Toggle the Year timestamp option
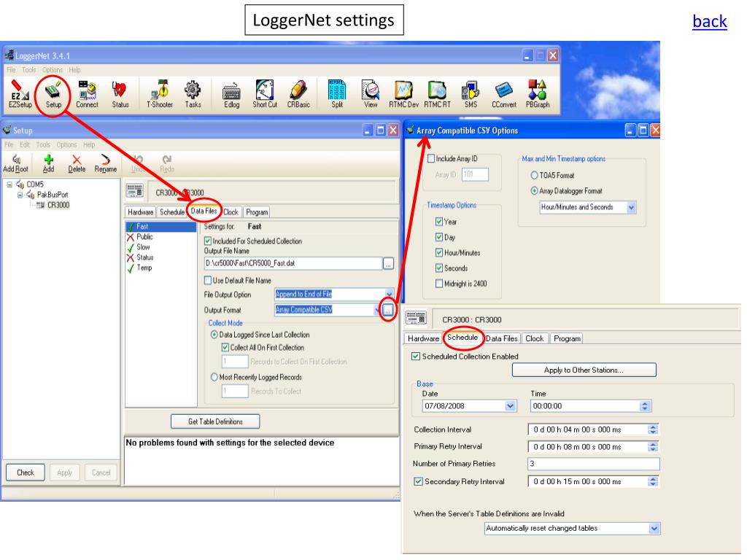The height and width of the screenshot is (560, 747). click(439, 222)
